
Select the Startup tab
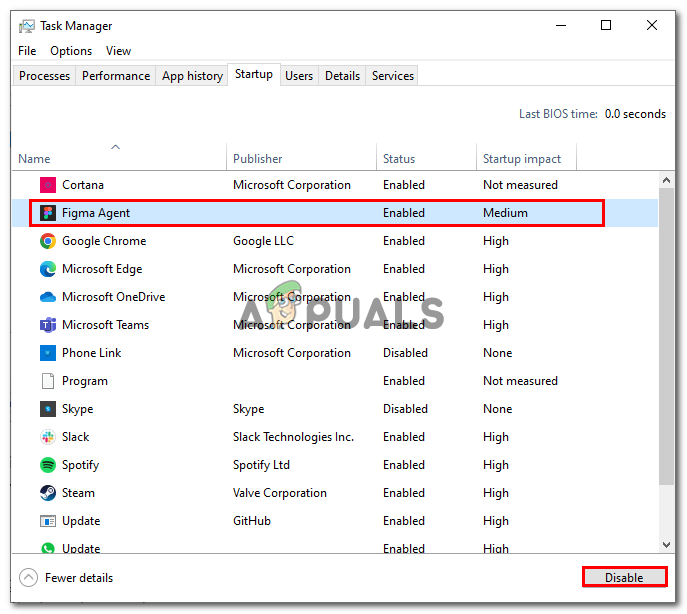coord(254,74)
